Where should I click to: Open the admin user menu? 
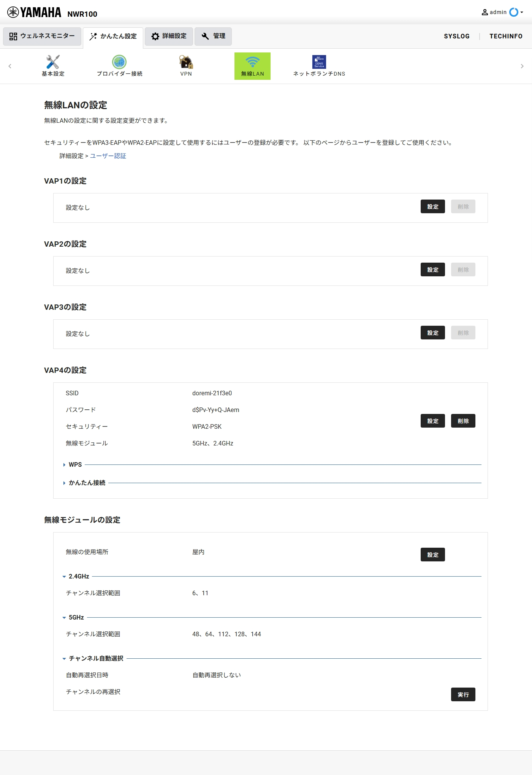502,12
